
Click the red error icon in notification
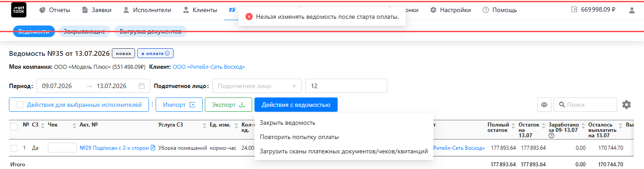[x=249, y=17]
